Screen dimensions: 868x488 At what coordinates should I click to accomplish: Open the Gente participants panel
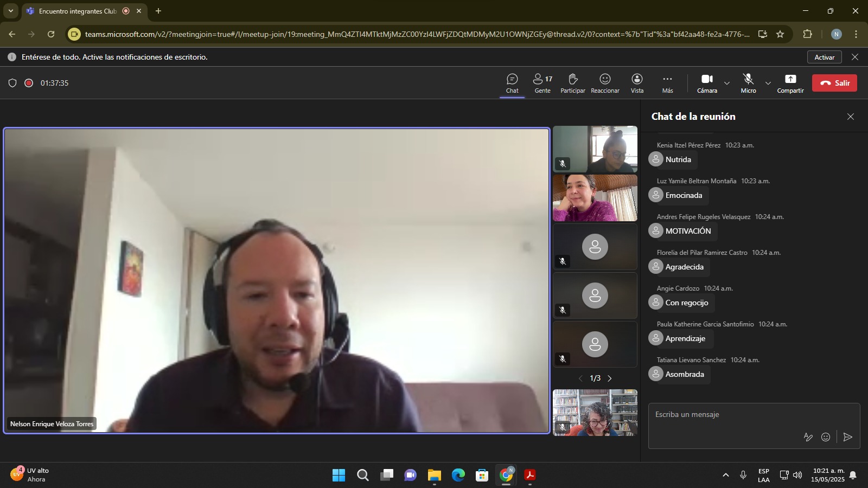click(542, 84)
